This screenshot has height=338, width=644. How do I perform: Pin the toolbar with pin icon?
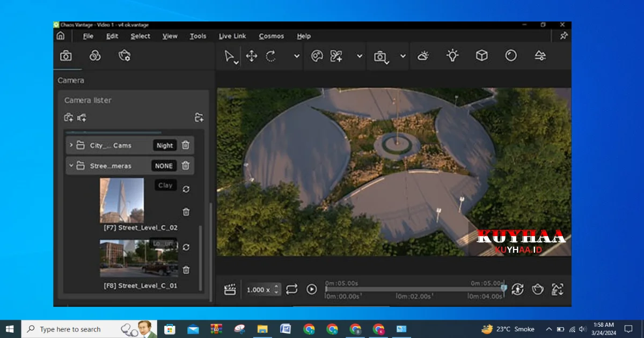563,36
